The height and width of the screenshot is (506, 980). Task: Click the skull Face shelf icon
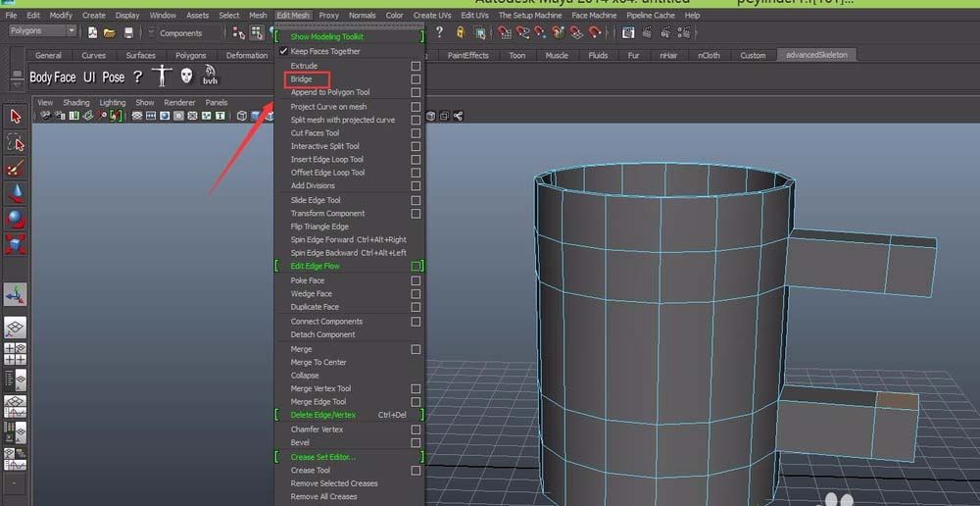pos(186,76)
